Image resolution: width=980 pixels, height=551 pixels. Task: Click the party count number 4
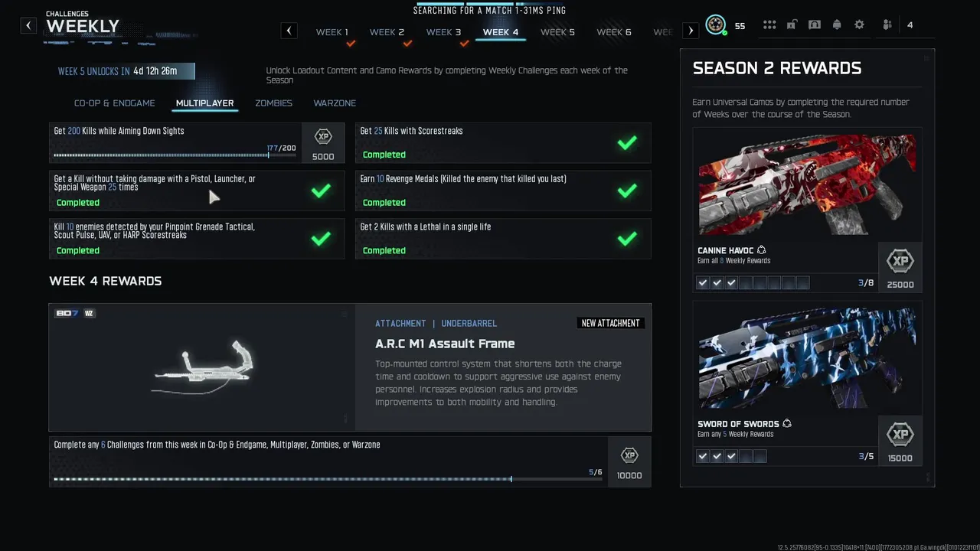coord(910,25)
